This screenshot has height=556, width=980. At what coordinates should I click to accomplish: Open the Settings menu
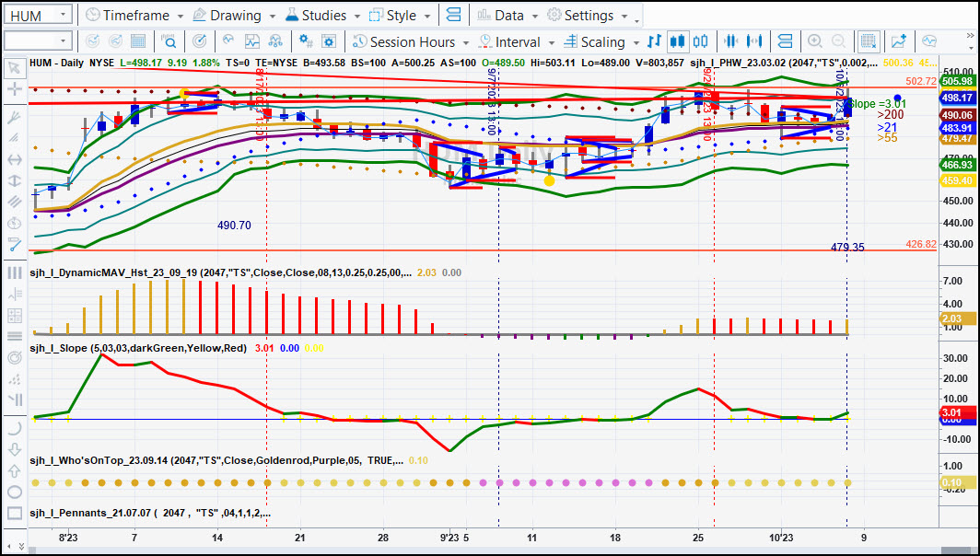588,15
